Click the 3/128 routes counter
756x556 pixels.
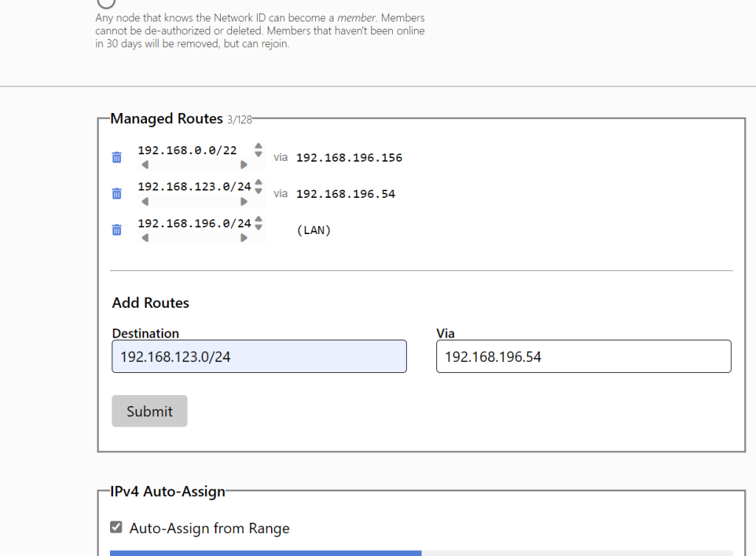240,120
